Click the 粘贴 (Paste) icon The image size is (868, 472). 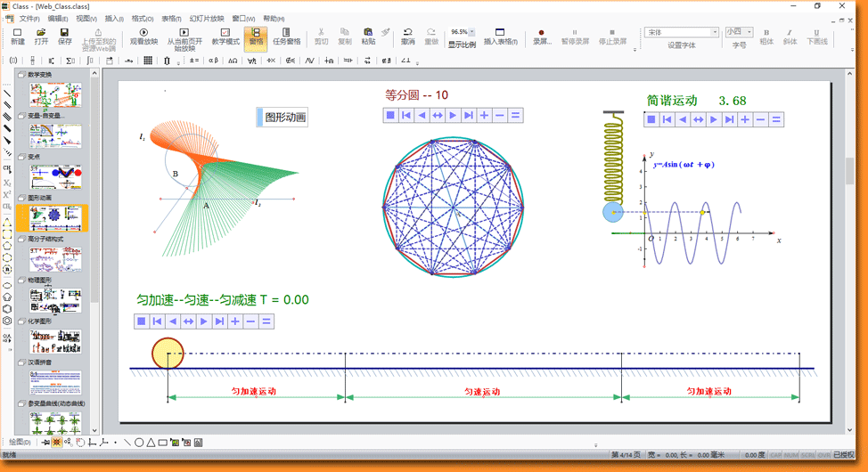pos(368,37)
